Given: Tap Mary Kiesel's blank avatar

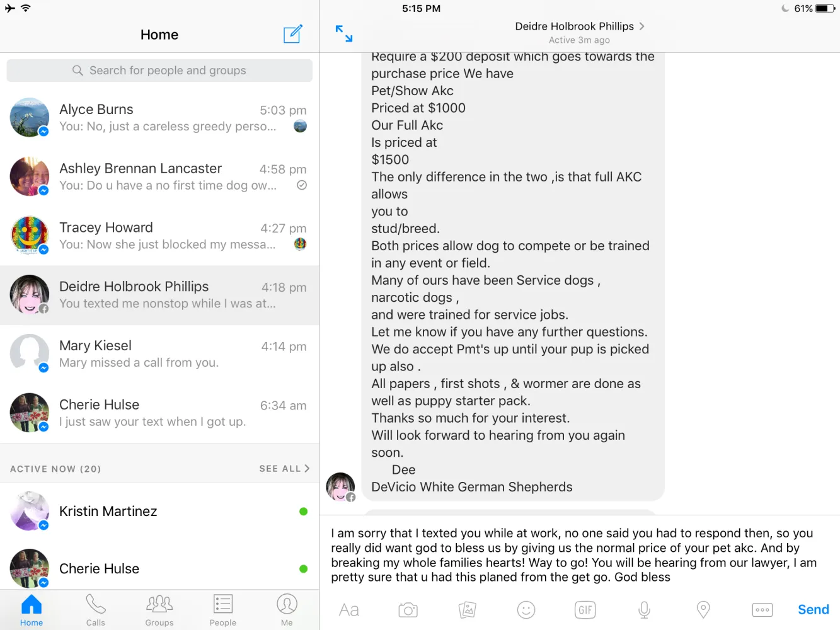Looking at the screenshot, I should pos(30,353).
